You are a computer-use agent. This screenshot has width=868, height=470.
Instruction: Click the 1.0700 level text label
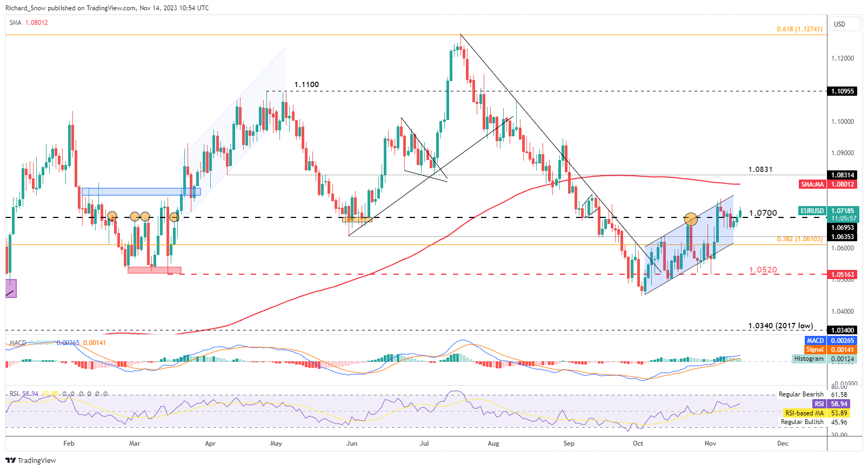763,213
